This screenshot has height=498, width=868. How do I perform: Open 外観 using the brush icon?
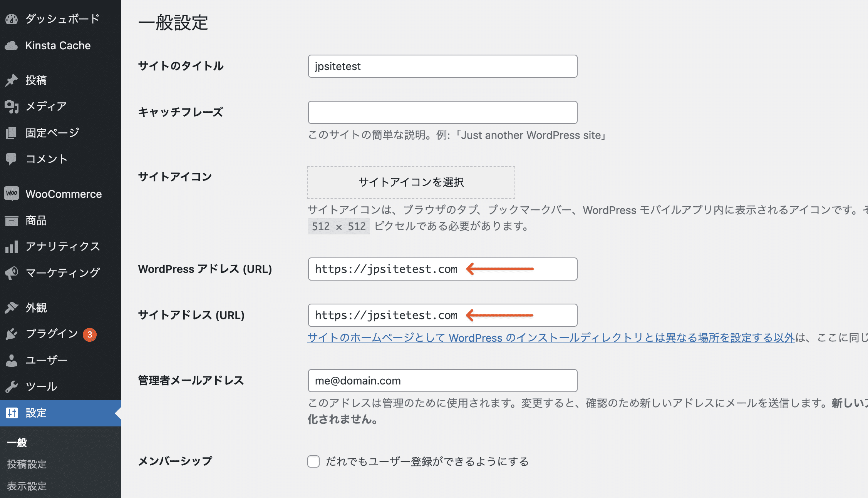coord(12,307)
